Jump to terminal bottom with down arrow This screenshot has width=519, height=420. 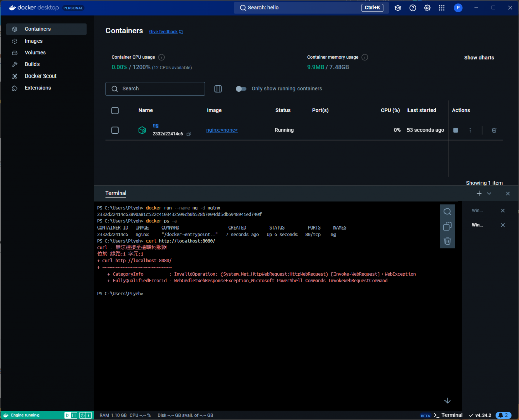[447, 401]
